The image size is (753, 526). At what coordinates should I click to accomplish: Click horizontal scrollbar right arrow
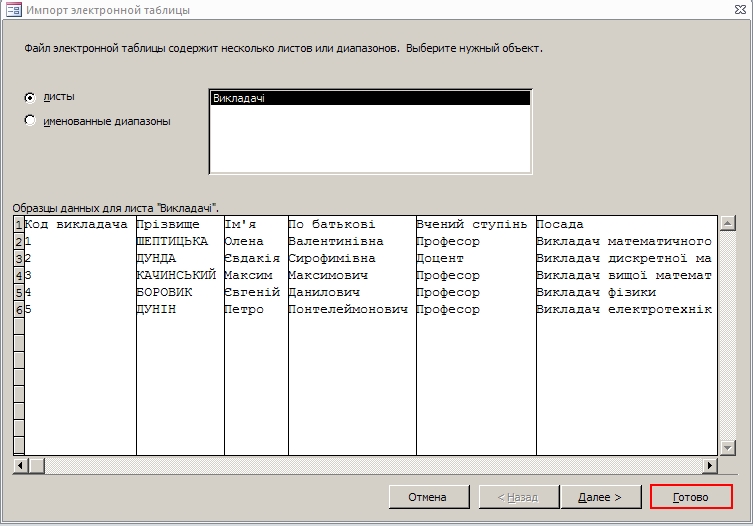[x=710, y=465]
